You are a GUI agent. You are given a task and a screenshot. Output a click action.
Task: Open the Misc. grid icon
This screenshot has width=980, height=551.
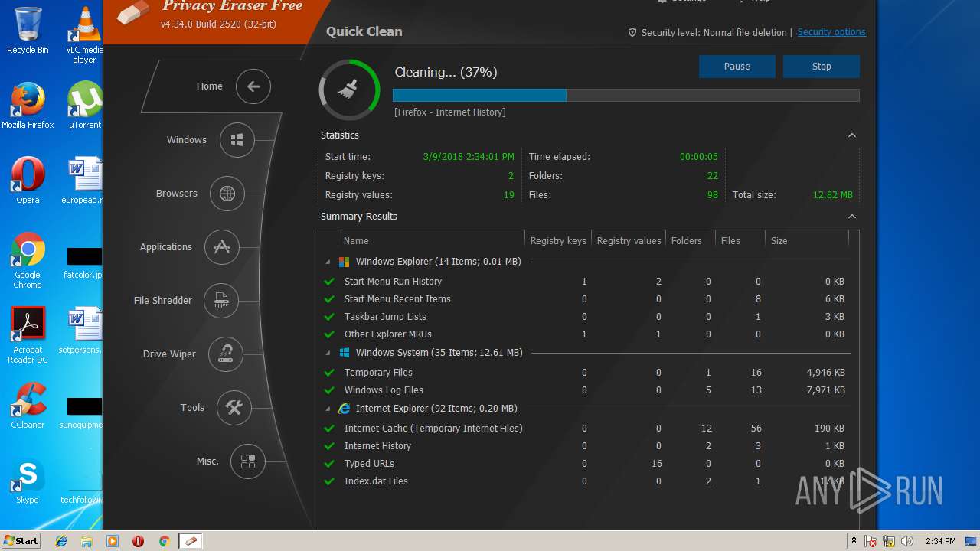[x=248, y=461]
